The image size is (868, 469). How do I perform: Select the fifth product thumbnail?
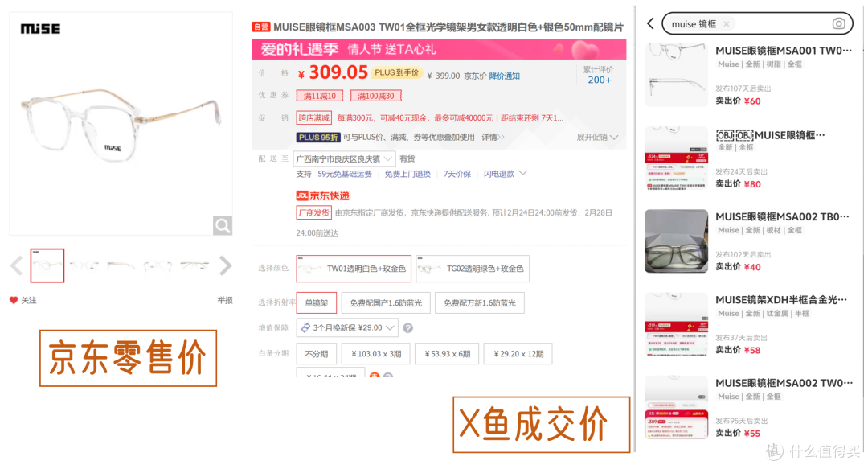click(x=194, y=266)
